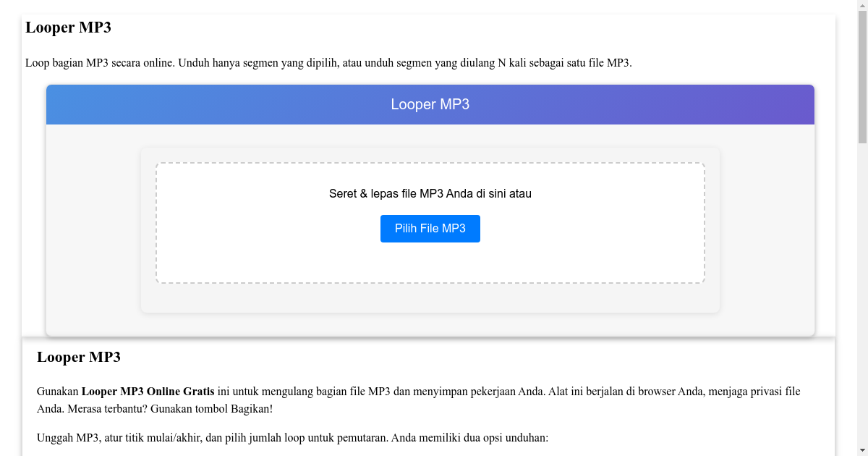This screenshot has width=868, height=456.
Task: Click the word atau beside Pilih File MP3
Action: pos(521,193)
